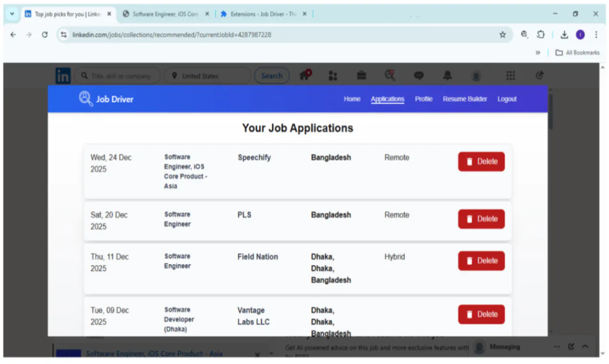Click the Chrome address bar URL
609x364 pixels.
[x=172, y=34]
